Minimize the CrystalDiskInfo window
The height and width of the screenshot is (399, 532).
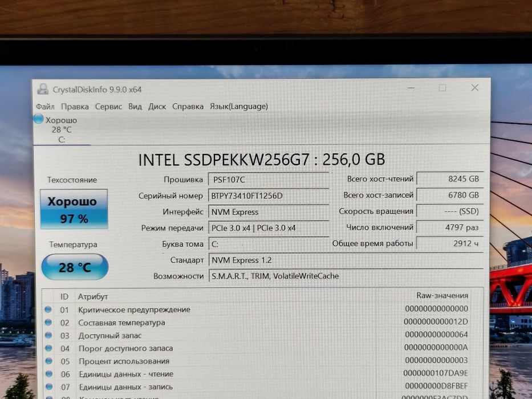411,88
